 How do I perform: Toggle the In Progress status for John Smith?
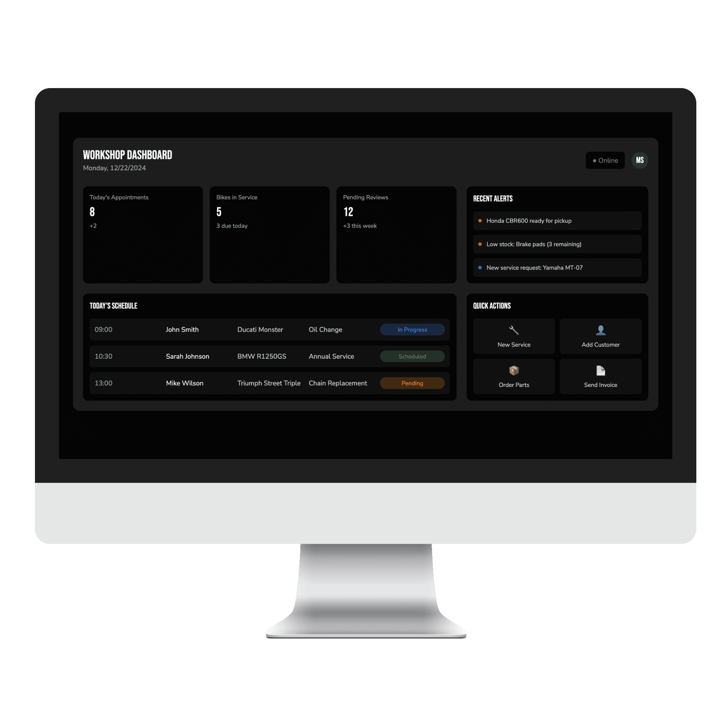pyautogui.click(x=413, y=329)
